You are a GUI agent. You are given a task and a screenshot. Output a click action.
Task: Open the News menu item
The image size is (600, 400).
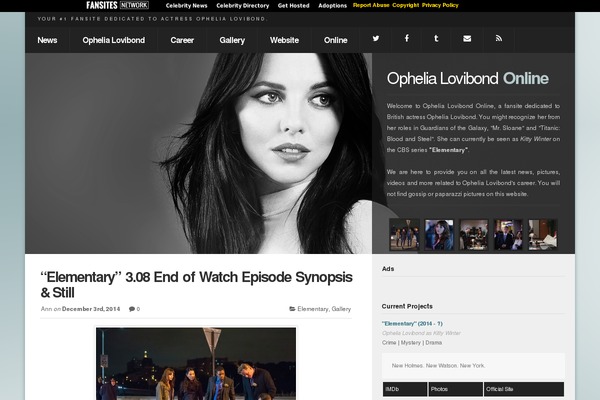[x=47, y=40]
